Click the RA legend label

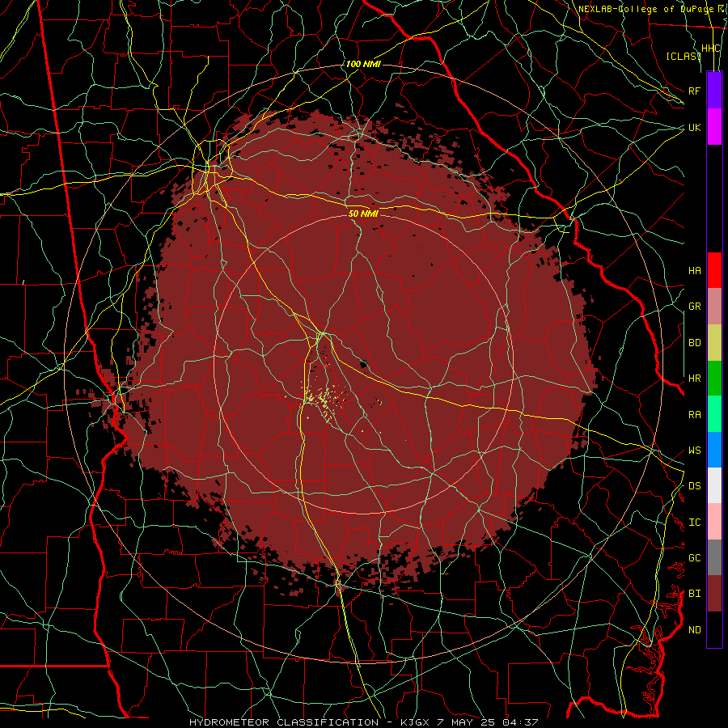click(694, 415)
